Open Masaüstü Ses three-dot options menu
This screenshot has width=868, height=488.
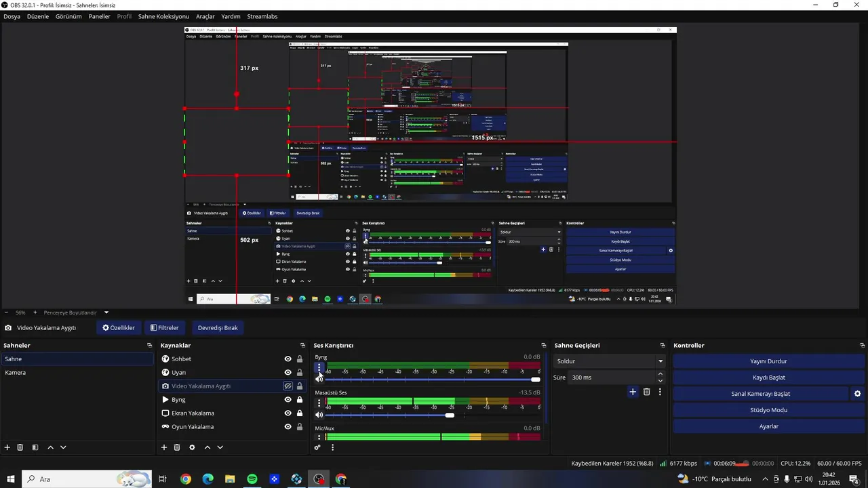pyautogui.click(x=319, y=403)
